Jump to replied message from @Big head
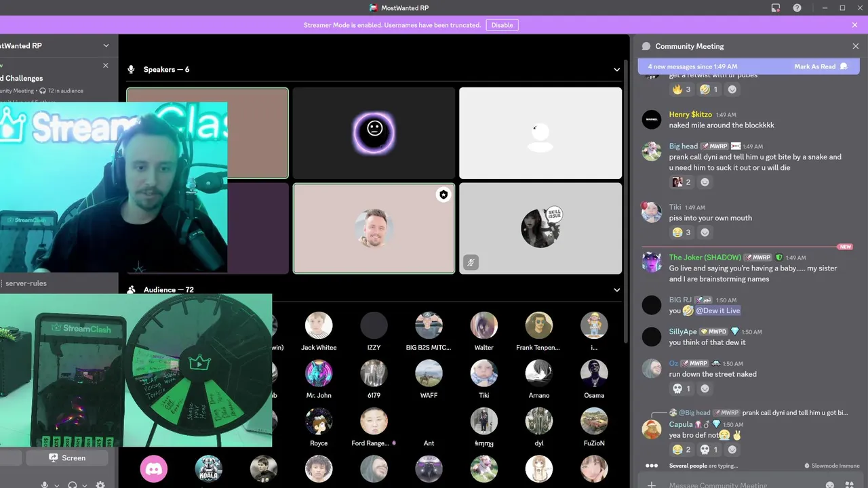This screenshot has height=488, width=868. pos(795,412)
